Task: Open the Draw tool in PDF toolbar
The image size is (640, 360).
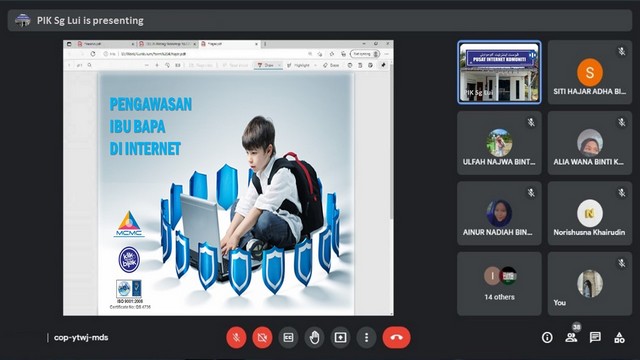Action: pyautogui.click(x=266, y=65)
